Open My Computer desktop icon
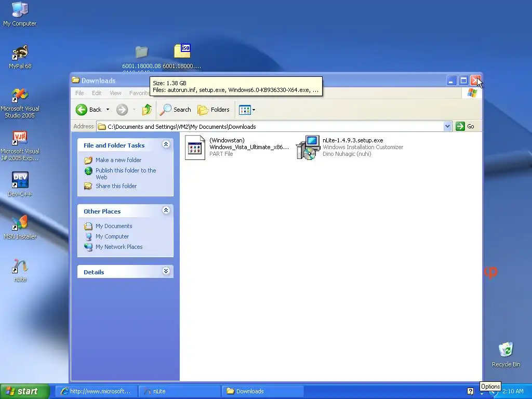This screenshot has height=399, width=532. pos(20,14)
